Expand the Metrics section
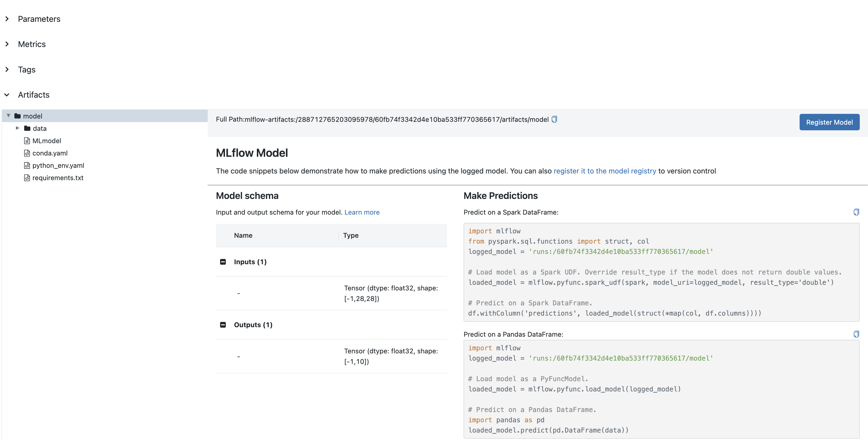 point(7,44)
